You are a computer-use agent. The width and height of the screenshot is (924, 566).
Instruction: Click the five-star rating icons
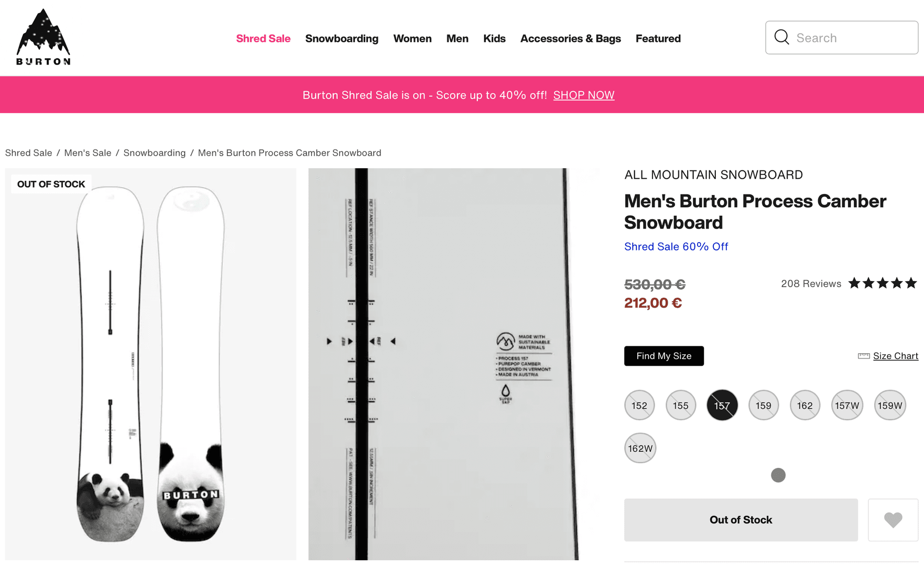(x=883, y=284)
